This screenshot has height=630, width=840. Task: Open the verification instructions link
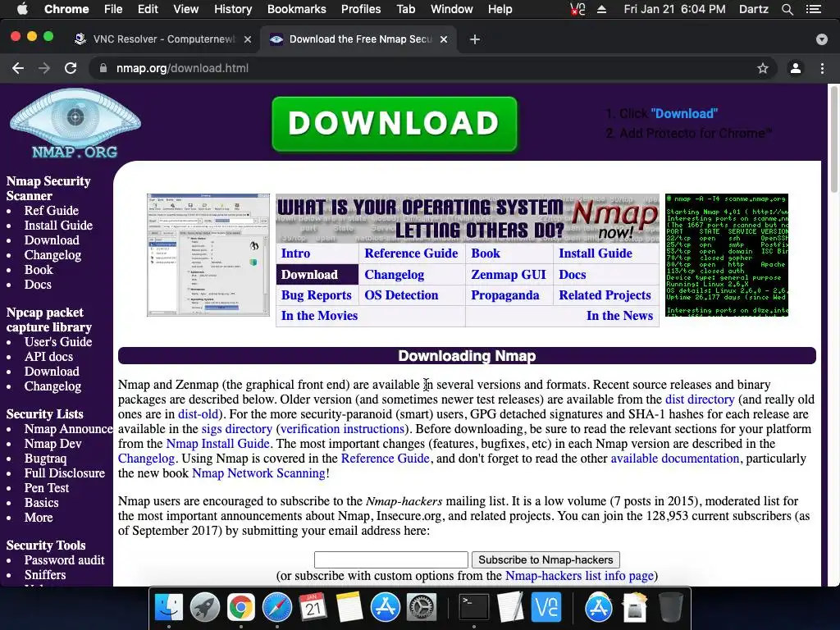coord(342,428)
